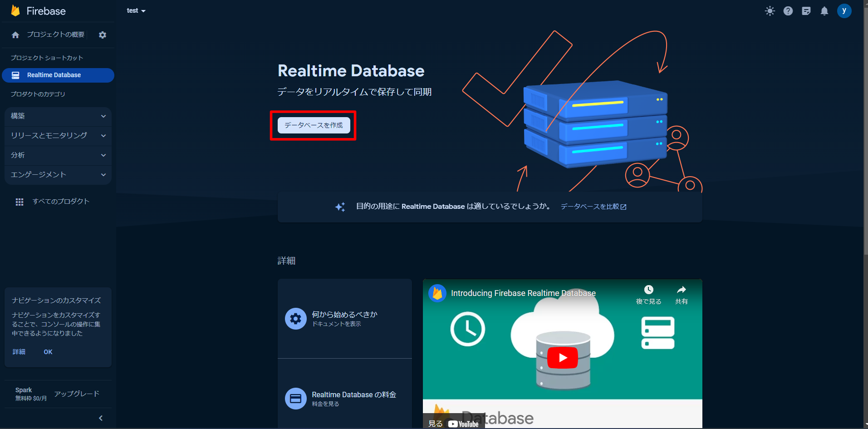Play the Introducing Firebase Realtime Database video
This screenshot has width=868, height=429.
[x=563, y=357]
